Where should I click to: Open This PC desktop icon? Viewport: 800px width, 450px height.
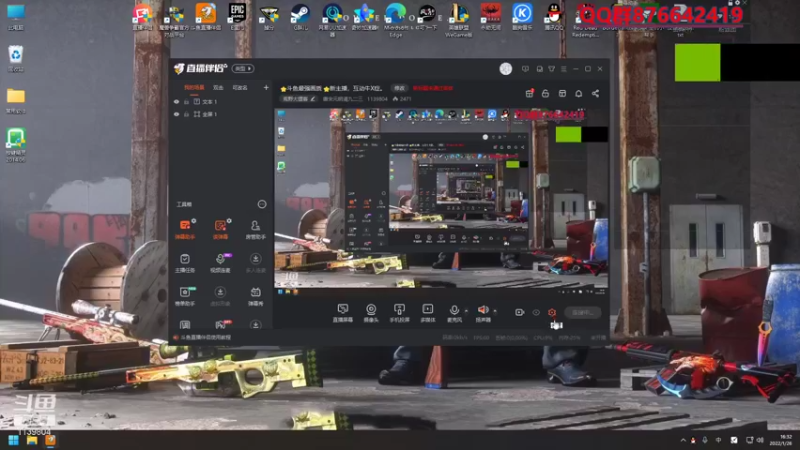[16, 17]
